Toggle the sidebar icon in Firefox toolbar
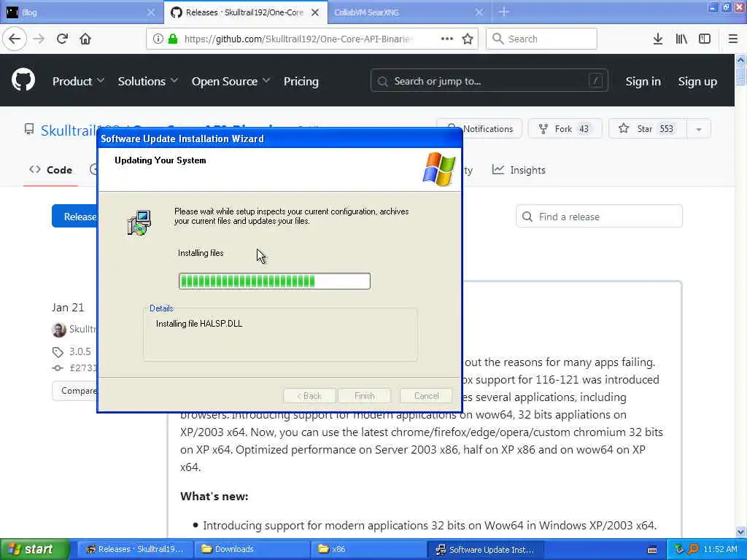The width and height of the screenshot is (747, 560). coord(705,39)
